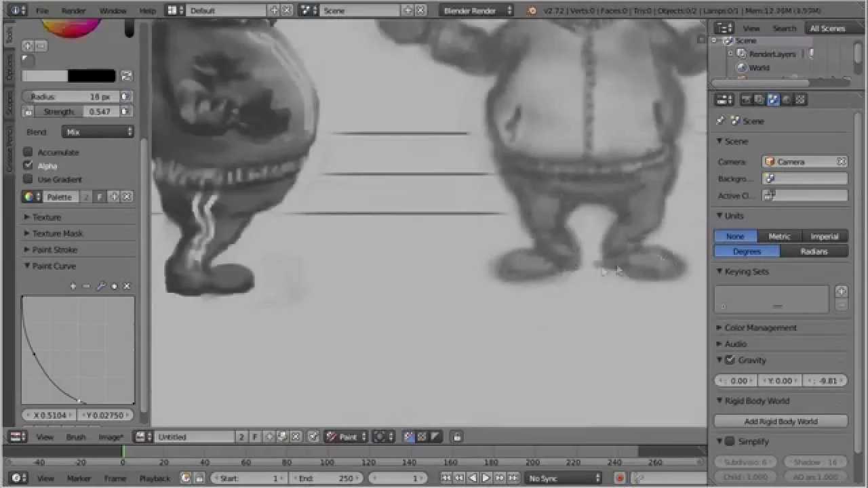Click the lock icon beside Strength
This screenshot has height=488, width=868.
[x=28, y=112]
